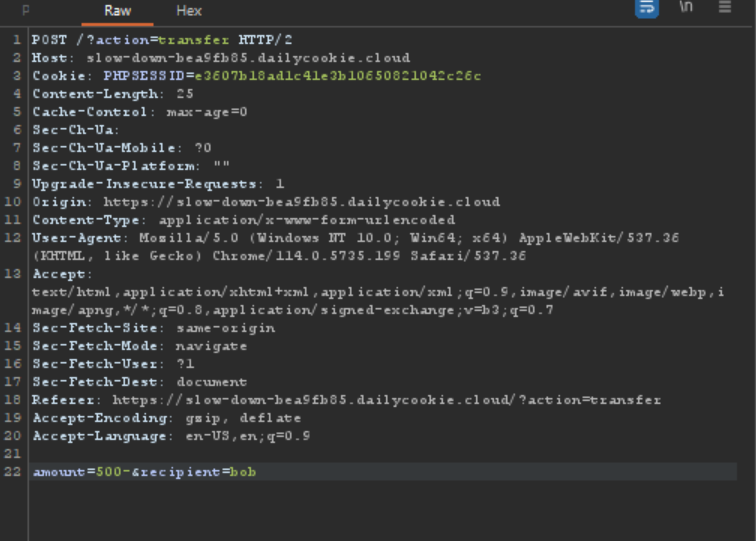Switch to the Hex tab
The image size is (756, 541).
(x=189, y=11)
